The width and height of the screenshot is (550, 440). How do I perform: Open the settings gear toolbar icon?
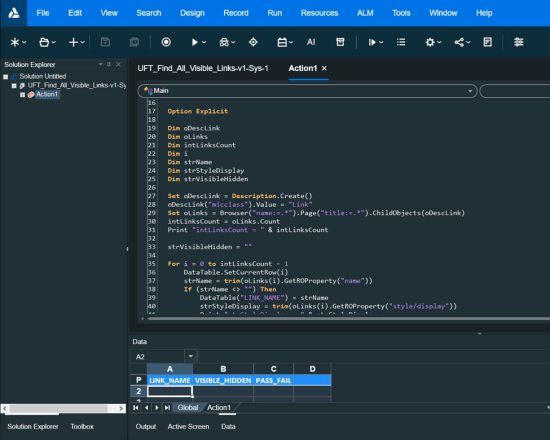[430, 42]
